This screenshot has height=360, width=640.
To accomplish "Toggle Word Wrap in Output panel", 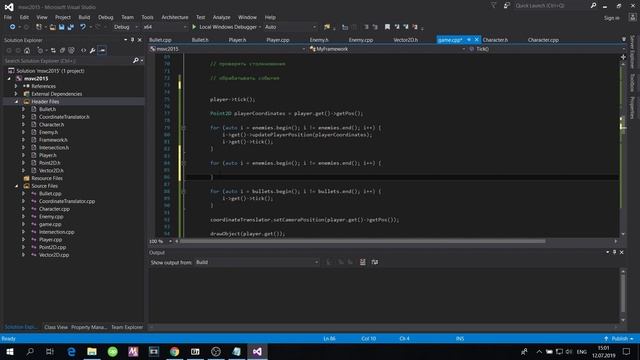I will (375, 262).
